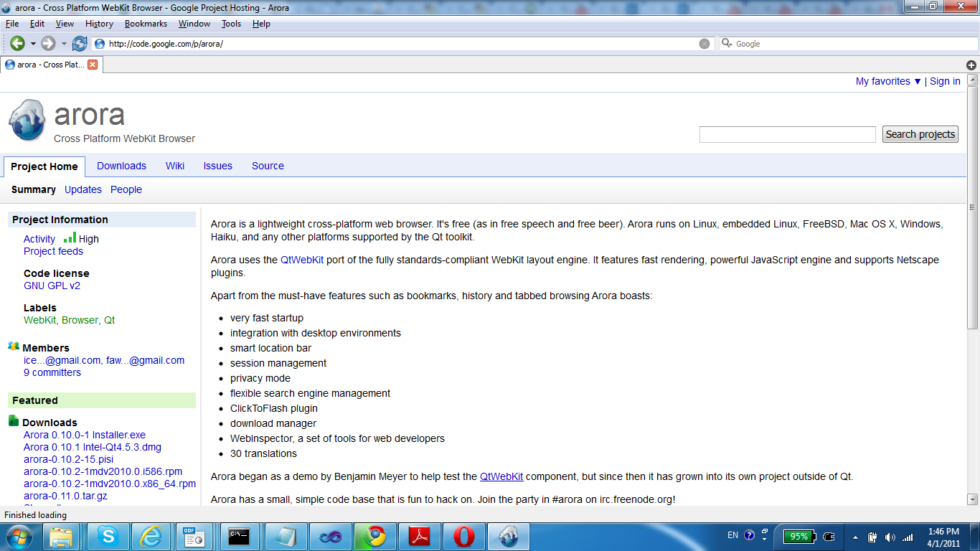Click the EN language indicator
980x551 pixels.
coord(732,535)
